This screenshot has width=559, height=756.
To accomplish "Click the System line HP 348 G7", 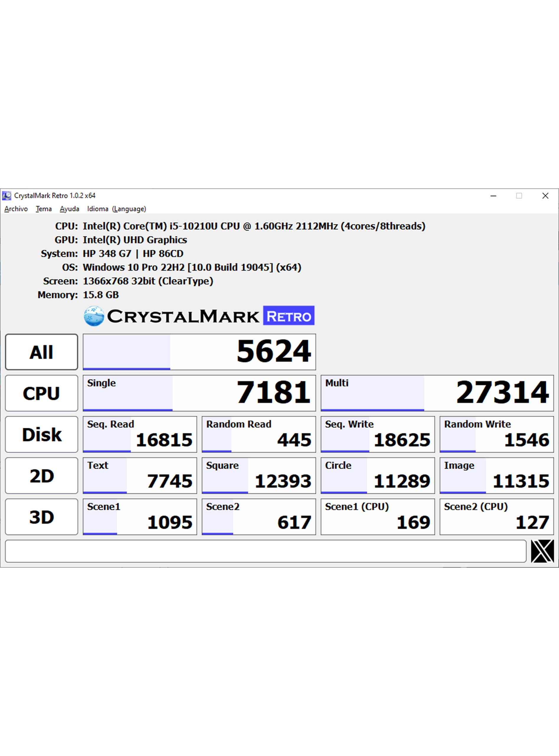I will [x=133, y=254].
